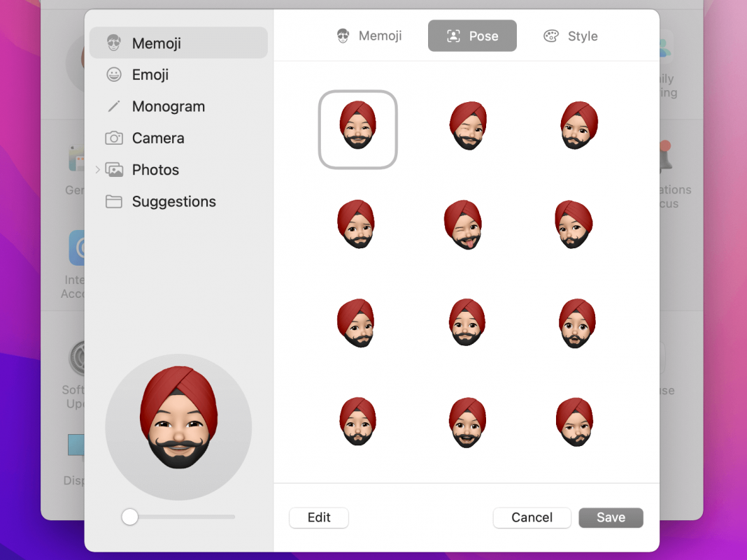Image resolution: width=747 pixels, height=560 pixels.
Task: Click Cancel to dismiss the picker
Action: point(532,517)
